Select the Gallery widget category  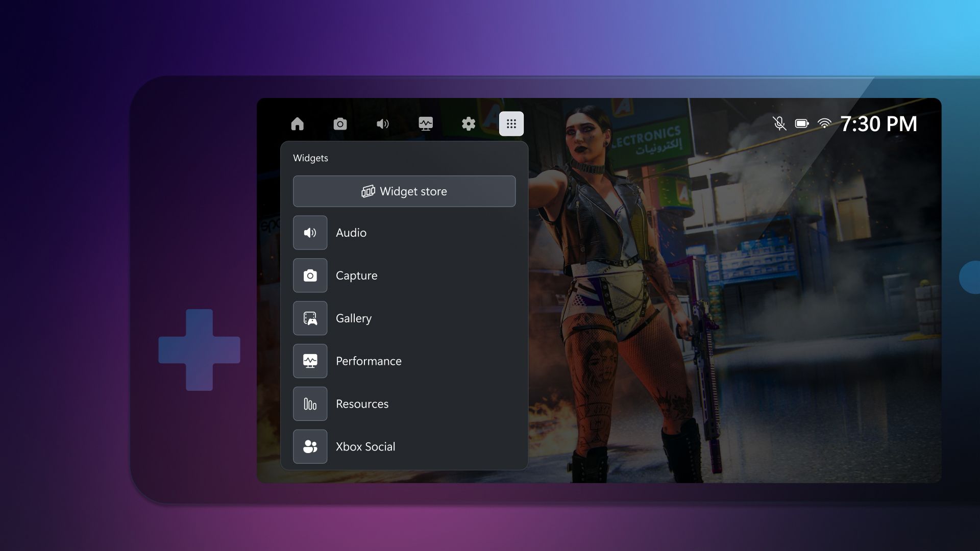click(405, 318)
